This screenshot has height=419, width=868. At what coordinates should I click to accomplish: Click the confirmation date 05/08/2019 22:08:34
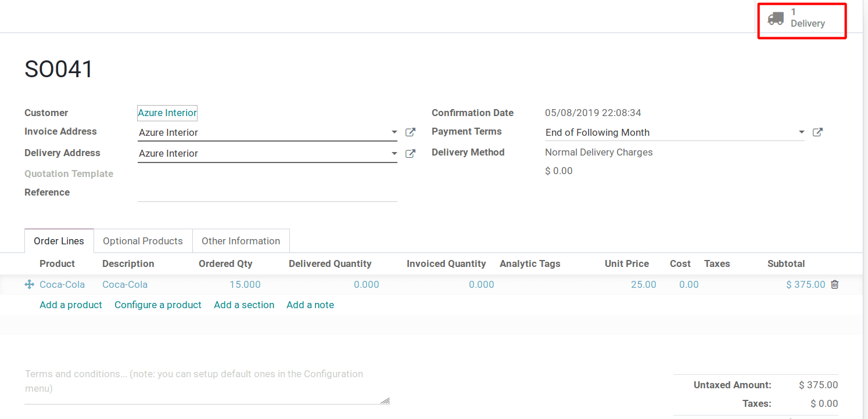tap(593, 113)
